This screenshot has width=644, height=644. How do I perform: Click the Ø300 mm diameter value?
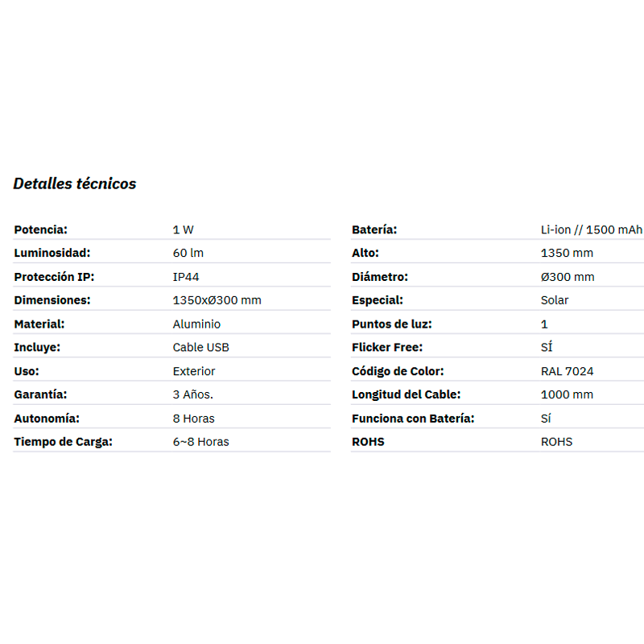(x=568, y=277)
